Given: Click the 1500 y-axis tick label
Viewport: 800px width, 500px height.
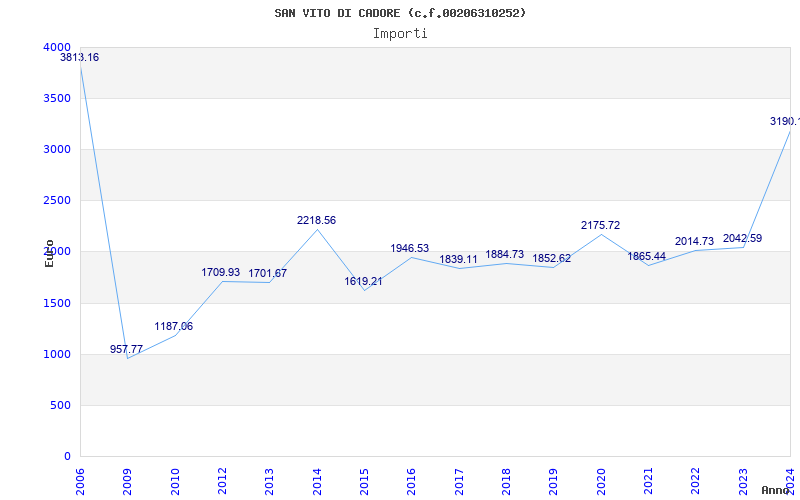Looking at the screenshot, I should point(57,303).
